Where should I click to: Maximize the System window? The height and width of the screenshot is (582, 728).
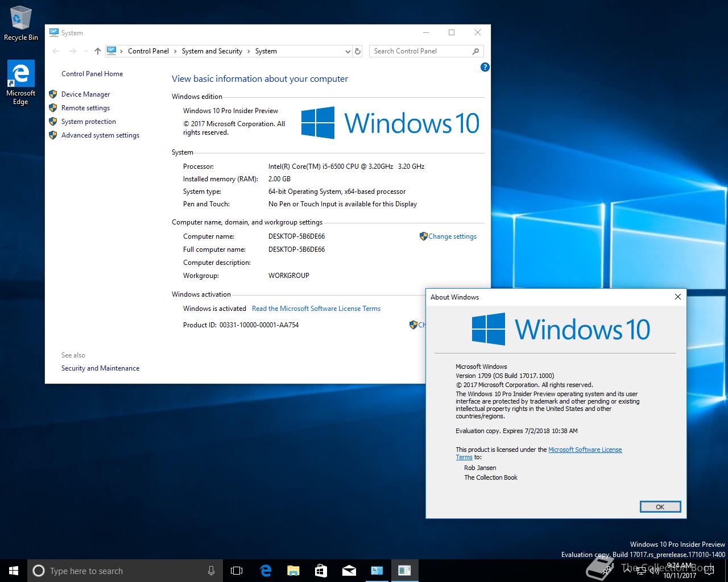tap(452, 32)
